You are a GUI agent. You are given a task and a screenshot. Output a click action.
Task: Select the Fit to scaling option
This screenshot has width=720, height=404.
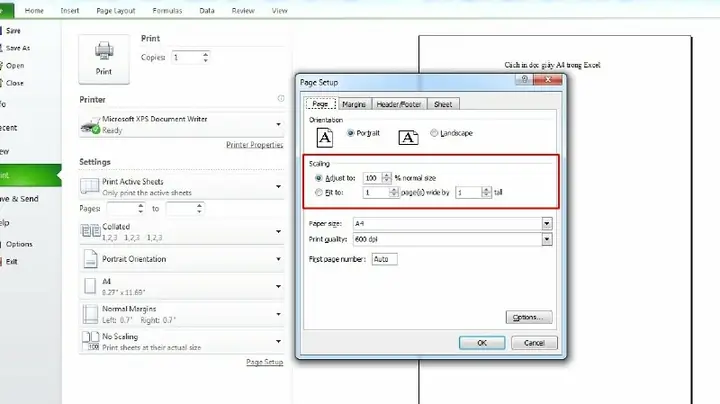pyautogui.click(x=319, y=192)
